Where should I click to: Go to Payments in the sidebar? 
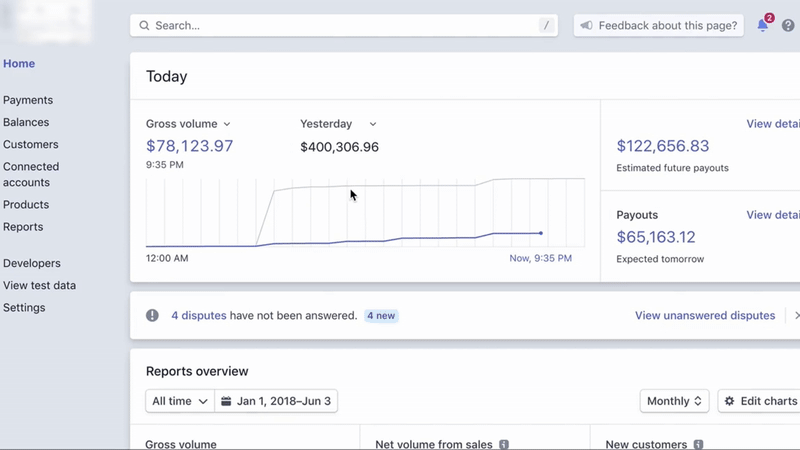pyautogui.click(x=28, y=100)
